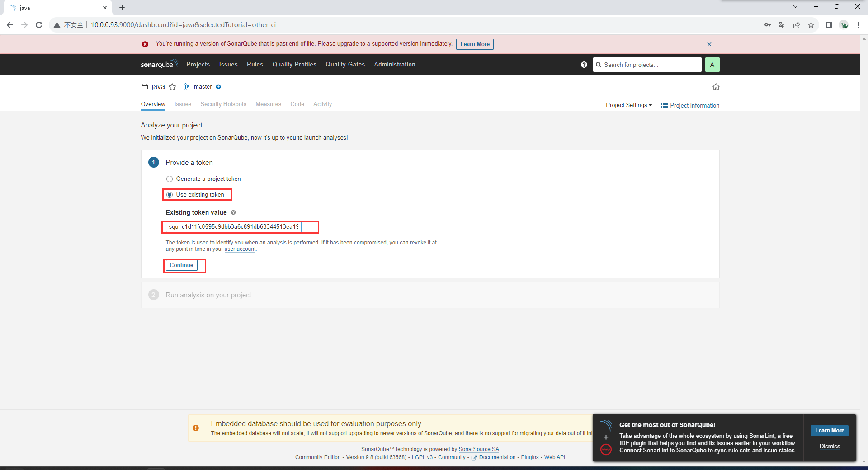Reload the page with the refresh icon

(x=39, y=25)
